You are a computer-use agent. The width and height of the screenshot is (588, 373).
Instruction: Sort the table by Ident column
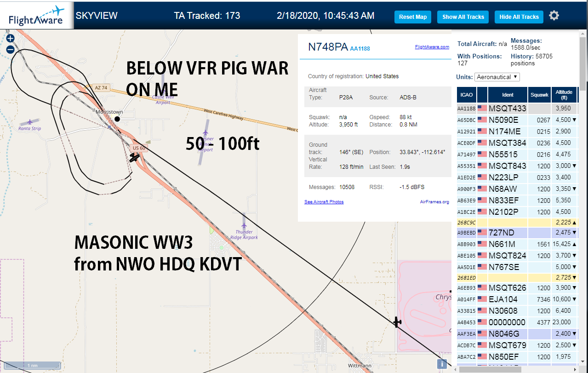click(508, 95)
